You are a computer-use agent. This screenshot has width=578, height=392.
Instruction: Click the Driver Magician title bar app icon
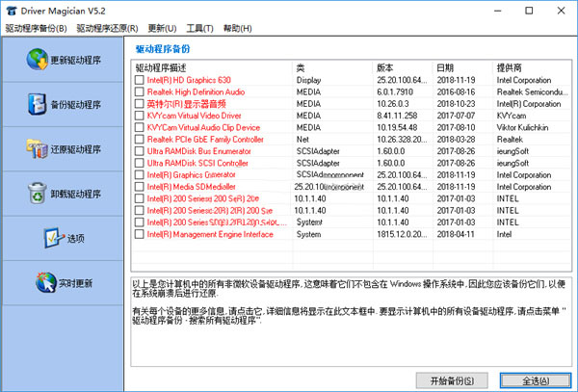coord(12,11)
